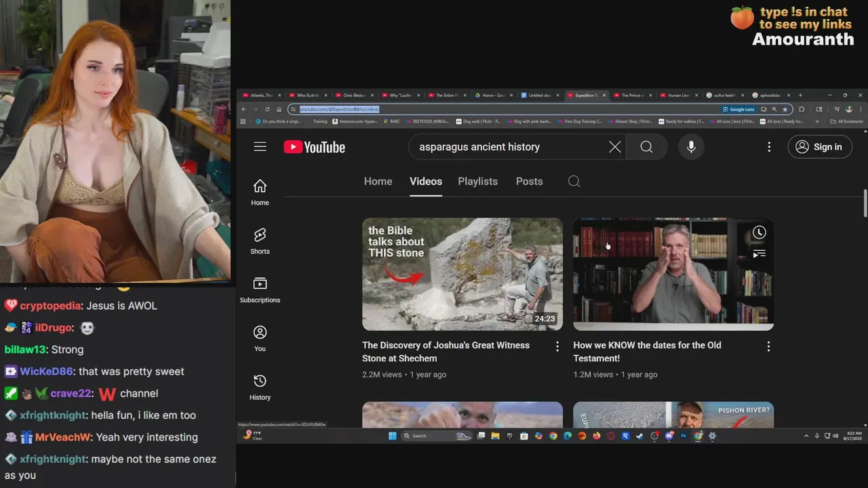Click the page vertical scrollbar thumb
This screenshot has width=868, height=488.
tap(865, 204)
